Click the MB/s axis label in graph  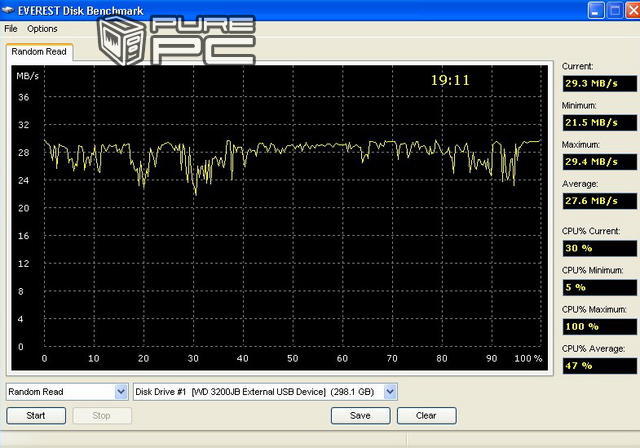coord(27,76)
